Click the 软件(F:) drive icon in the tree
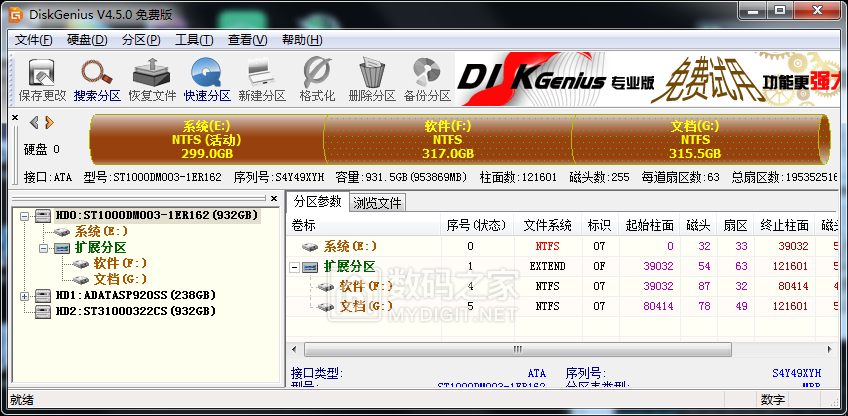Image resolution: width=848 pixels, height=416 pixels. (x=81, y=263)
